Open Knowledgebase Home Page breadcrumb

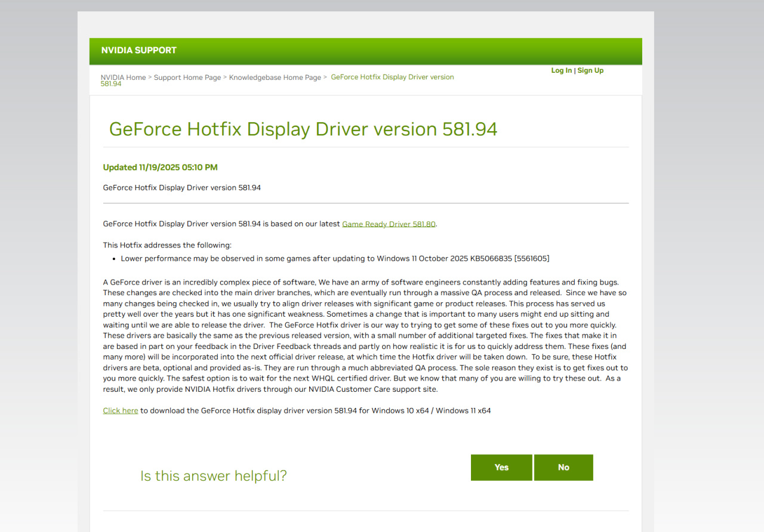[275, 78]
